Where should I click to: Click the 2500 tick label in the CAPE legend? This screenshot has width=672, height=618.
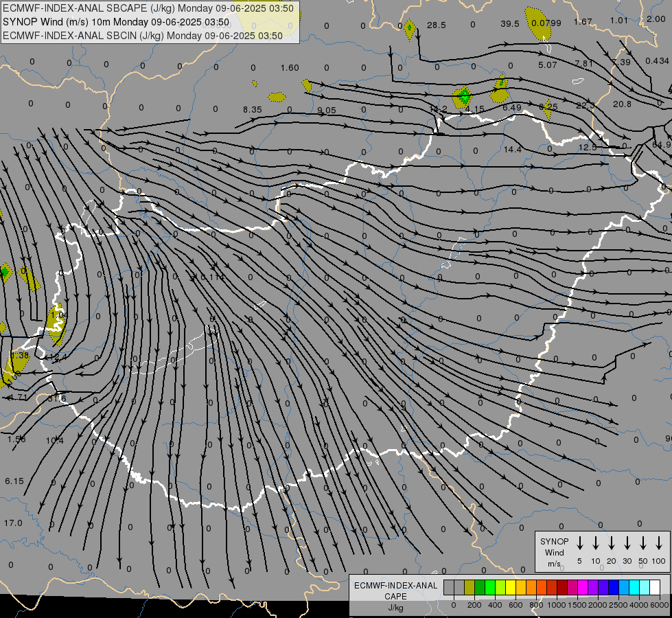point(618,605)
